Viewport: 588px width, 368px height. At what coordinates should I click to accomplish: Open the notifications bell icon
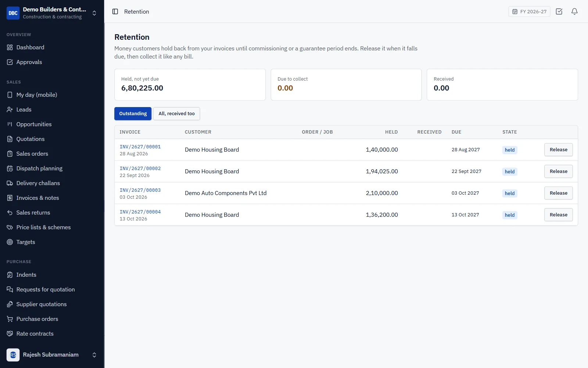[574, 11]
